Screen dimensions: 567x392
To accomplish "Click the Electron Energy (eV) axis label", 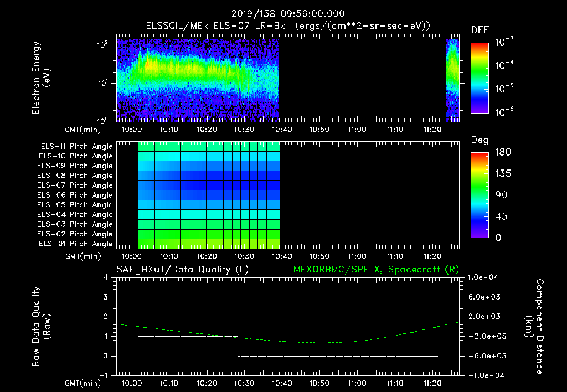I will (41, 78).
